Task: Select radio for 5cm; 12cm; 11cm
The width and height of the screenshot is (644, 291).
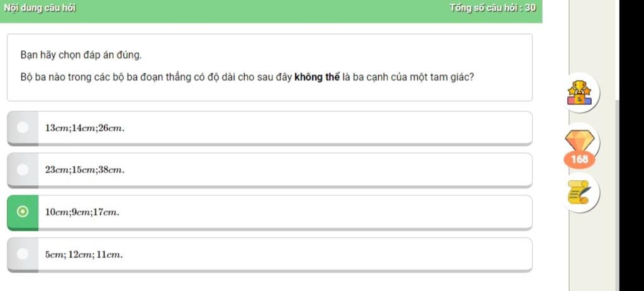Action: (23, 254)
